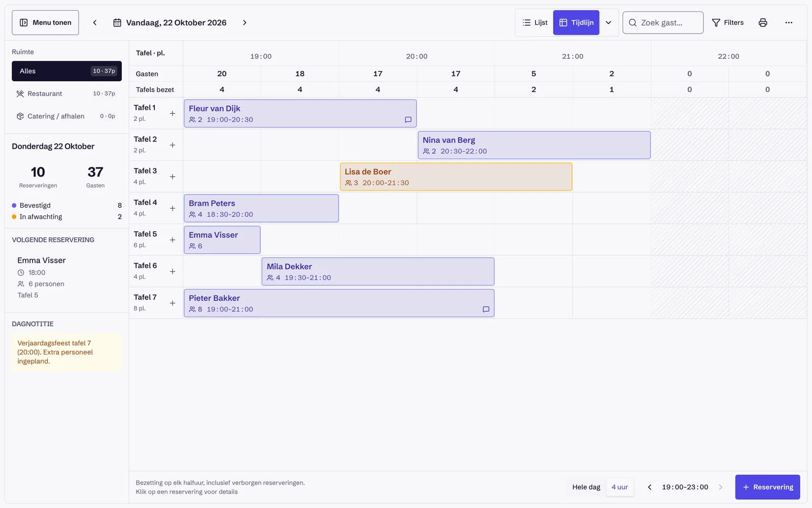Open date picker for 22 Oktober 2026

pos(170,22)
